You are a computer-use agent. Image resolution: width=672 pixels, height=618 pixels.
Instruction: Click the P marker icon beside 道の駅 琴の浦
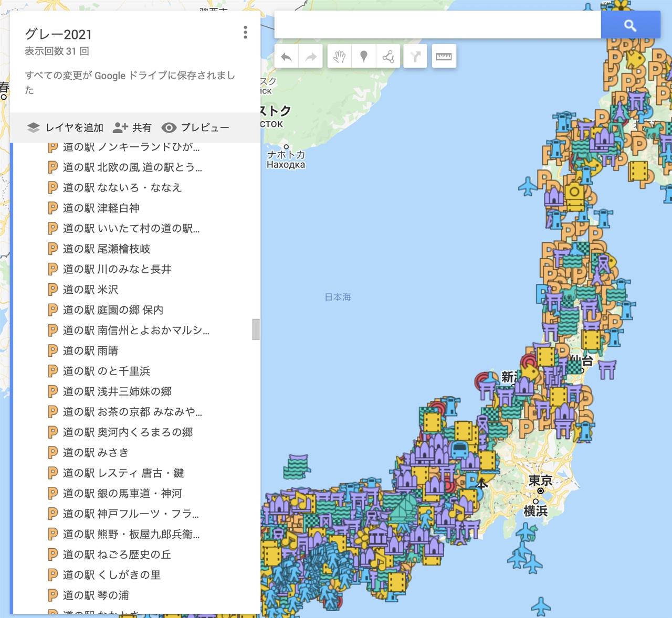pyautogui.click(x=52, y=595)
